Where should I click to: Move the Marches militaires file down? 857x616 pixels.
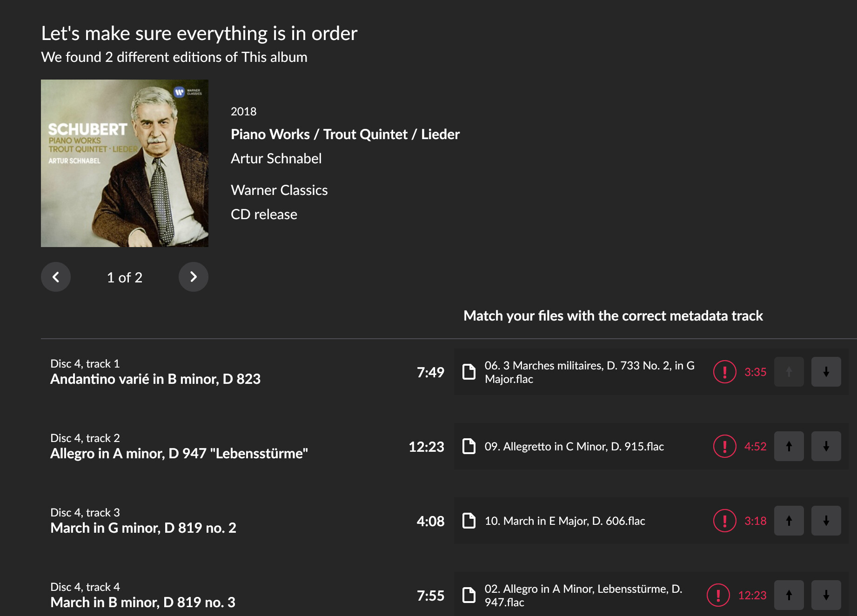coord(826,372)
